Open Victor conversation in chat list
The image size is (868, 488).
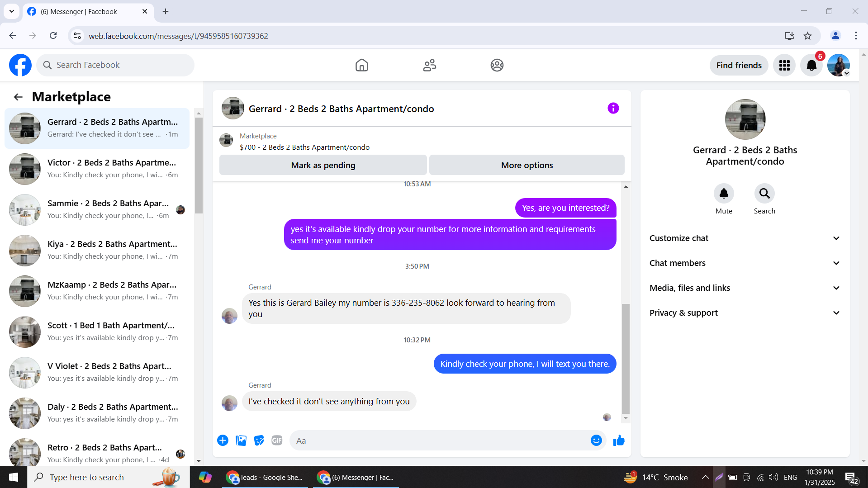(x=97, y=169)
